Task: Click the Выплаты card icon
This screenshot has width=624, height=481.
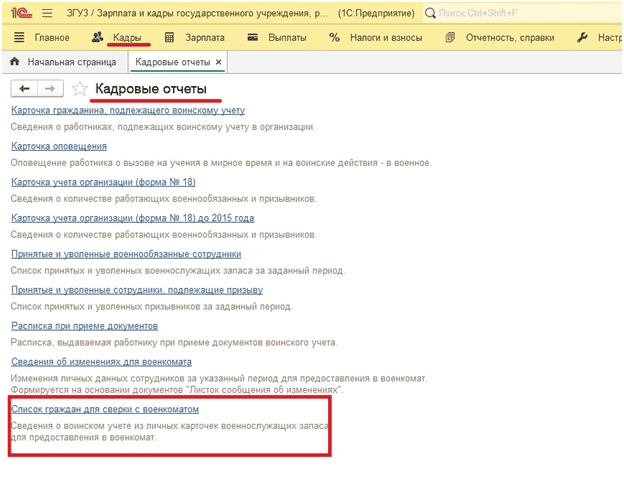Action: (253, 38)
